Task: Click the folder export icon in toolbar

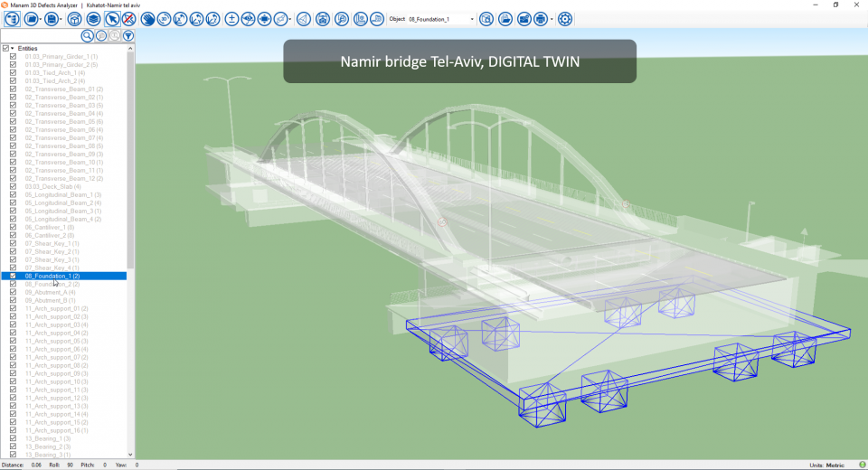Action: (x=505, y=19)
